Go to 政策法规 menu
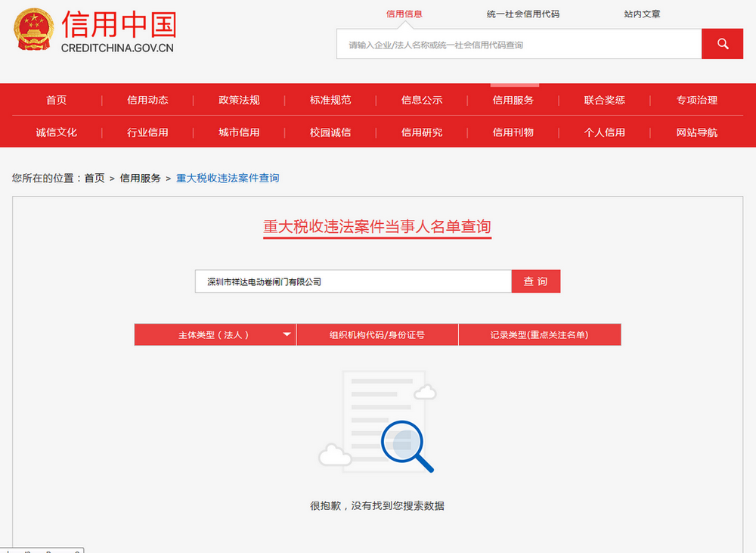756x553 pixels. click(x=239, y=100)
